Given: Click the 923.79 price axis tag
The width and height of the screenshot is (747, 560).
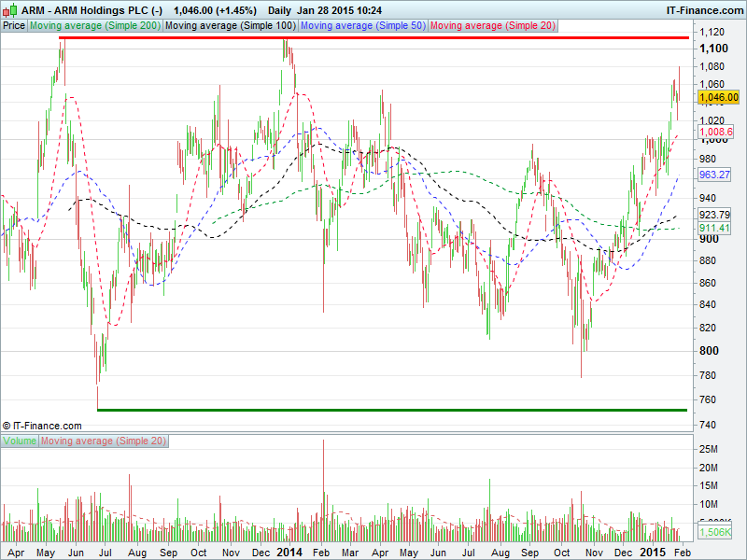Looking at the screenshot, I should [714, 215].
